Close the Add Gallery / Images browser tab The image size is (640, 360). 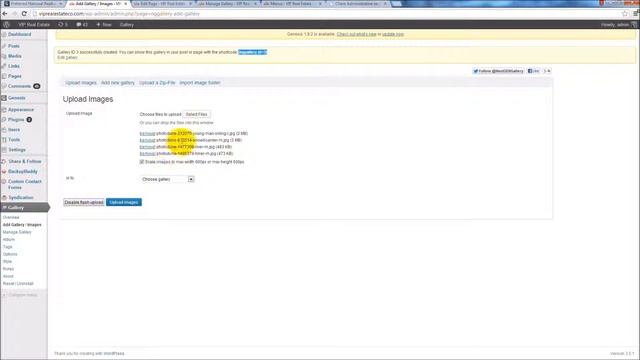tap(125, 4)
